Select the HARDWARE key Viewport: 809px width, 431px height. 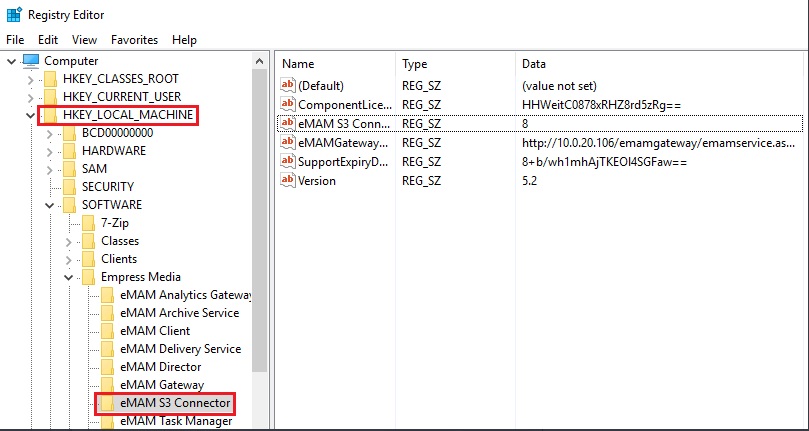[x=114, y=151]
